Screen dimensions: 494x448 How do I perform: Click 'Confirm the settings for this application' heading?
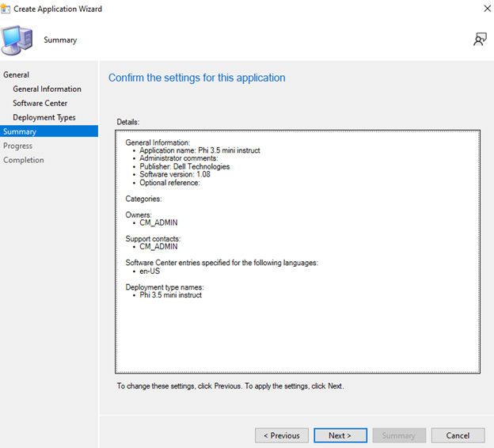click(197, 78)
